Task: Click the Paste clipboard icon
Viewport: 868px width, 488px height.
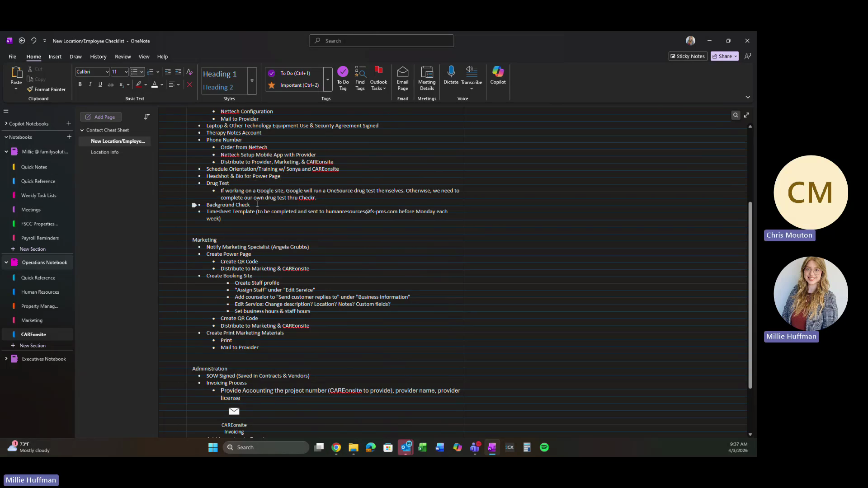Action: click(x=16, y=72)
